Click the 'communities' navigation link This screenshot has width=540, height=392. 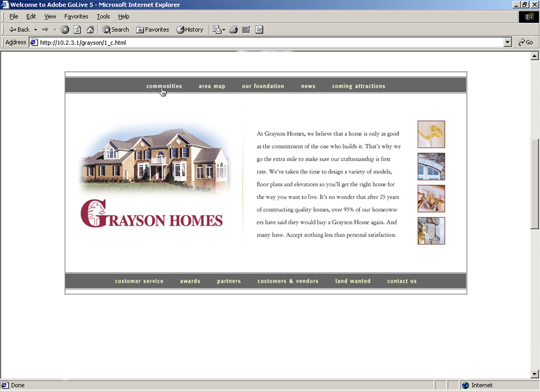tap(164, 86)
